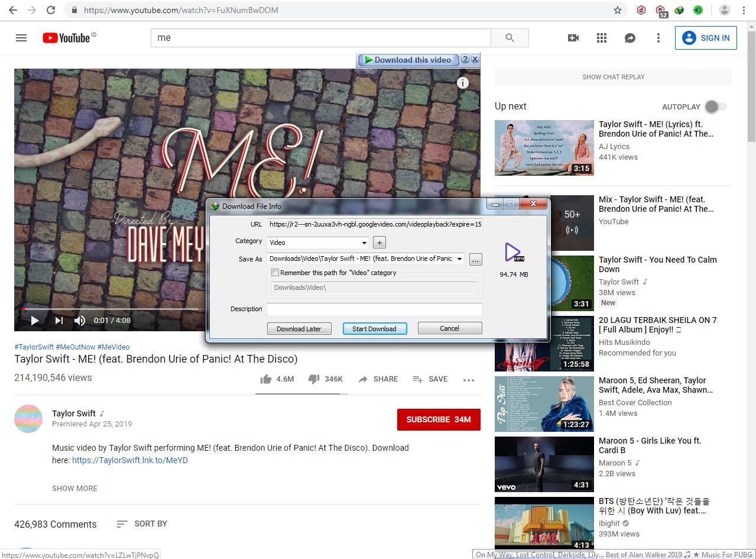Click into the Description text field
This screenshot has width=756, height=559.
pyautogui.click(x=374, y=309)
